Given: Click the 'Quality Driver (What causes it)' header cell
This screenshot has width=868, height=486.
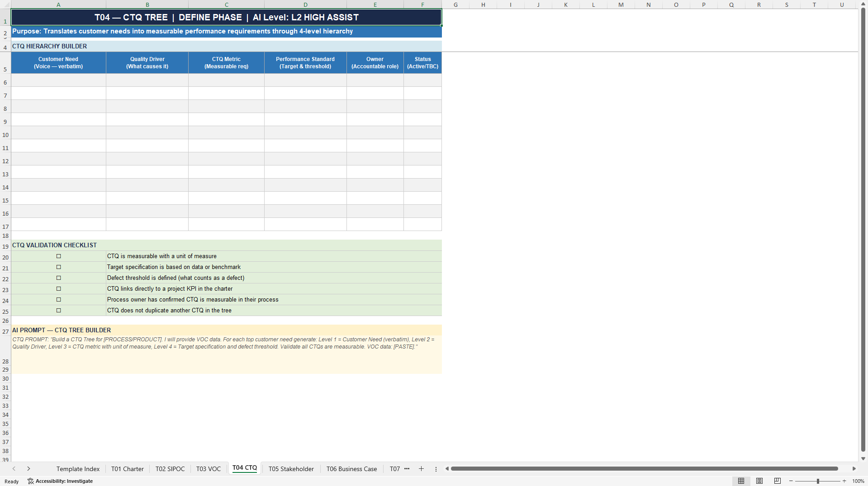Looking at the screenshot, I should pyautogui.click(x=147, y=63).
